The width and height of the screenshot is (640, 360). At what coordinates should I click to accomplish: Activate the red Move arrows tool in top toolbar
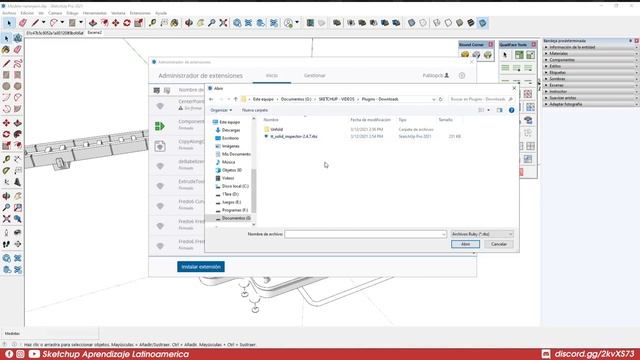pyautogui.click(x=116, y=23)
